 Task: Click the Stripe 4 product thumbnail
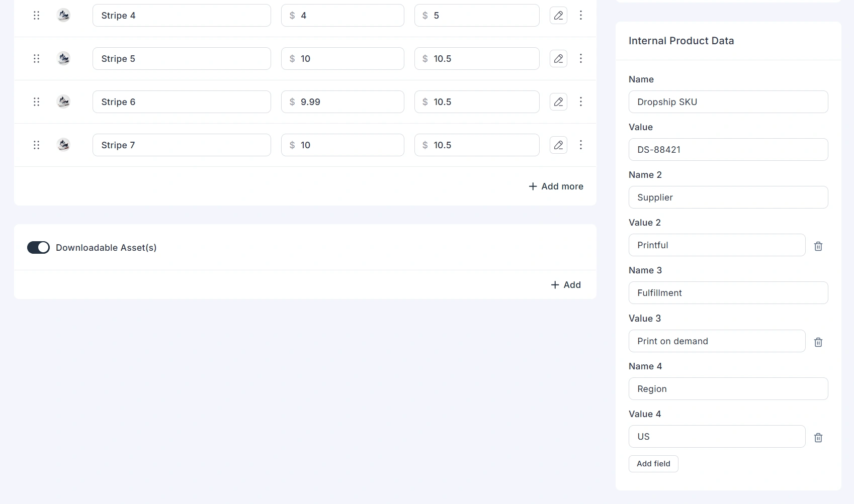[63, 16]
